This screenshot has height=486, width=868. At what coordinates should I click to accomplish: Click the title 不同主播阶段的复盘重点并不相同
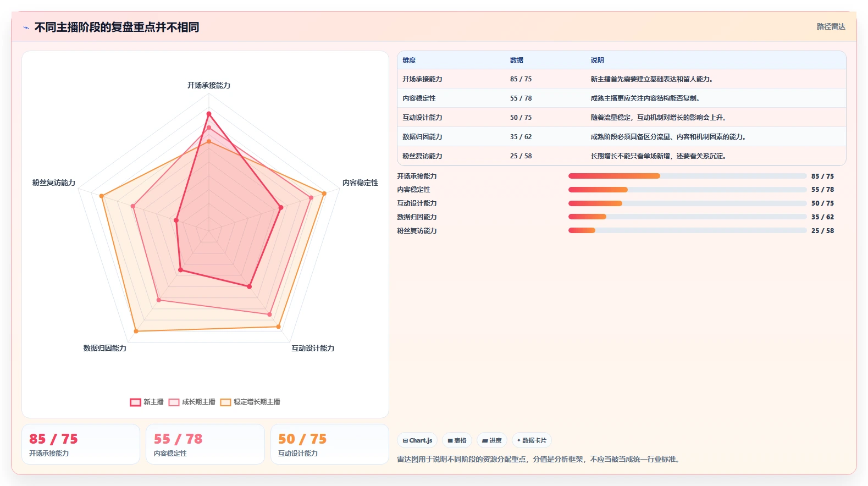click(117, 27)
